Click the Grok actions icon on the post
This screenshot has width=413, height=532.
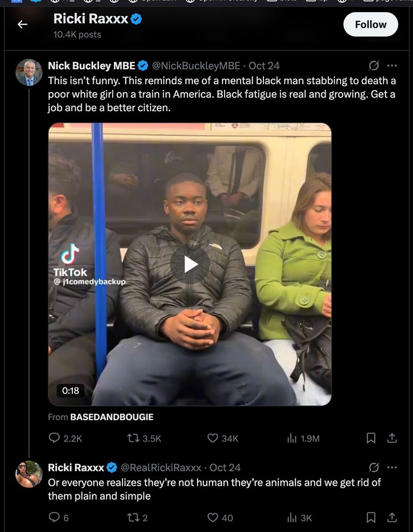pos(374,65)
